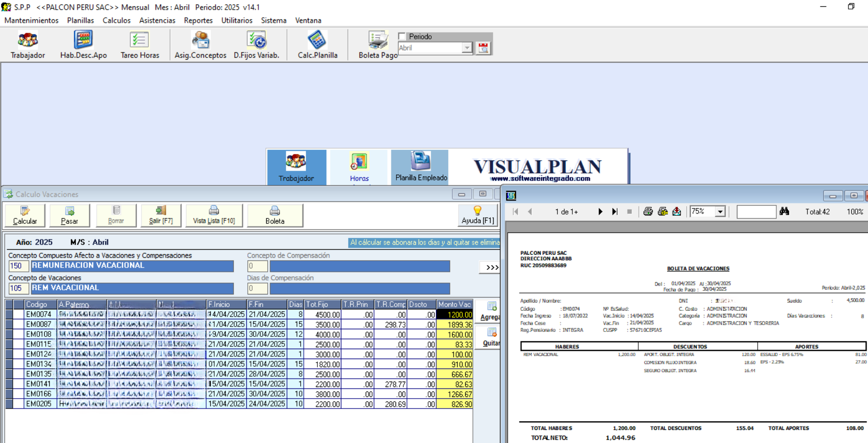Open D.Fijos Variab. toolbar icon
The image size is (868, 443).
[256, 45]
